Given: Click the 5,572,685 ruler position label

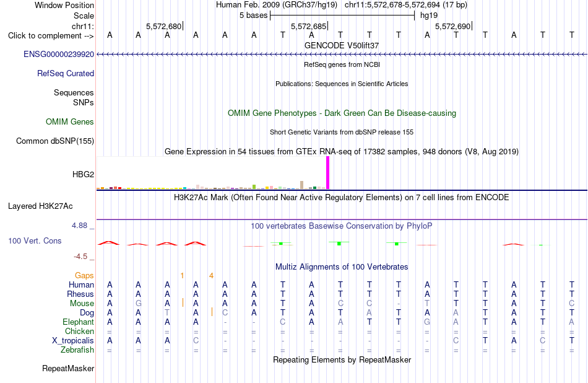Looking at the screenshot, I should 309,26.
